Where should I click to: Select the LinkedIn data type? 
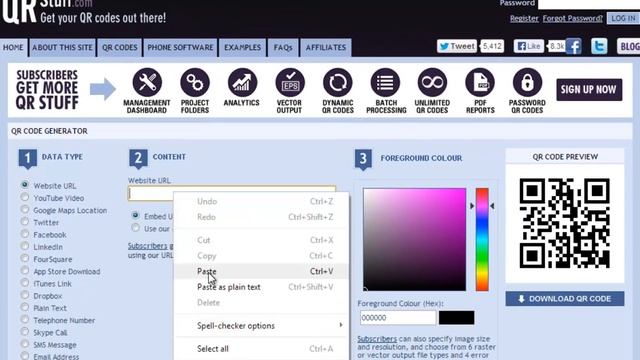[x=25, y=246]
